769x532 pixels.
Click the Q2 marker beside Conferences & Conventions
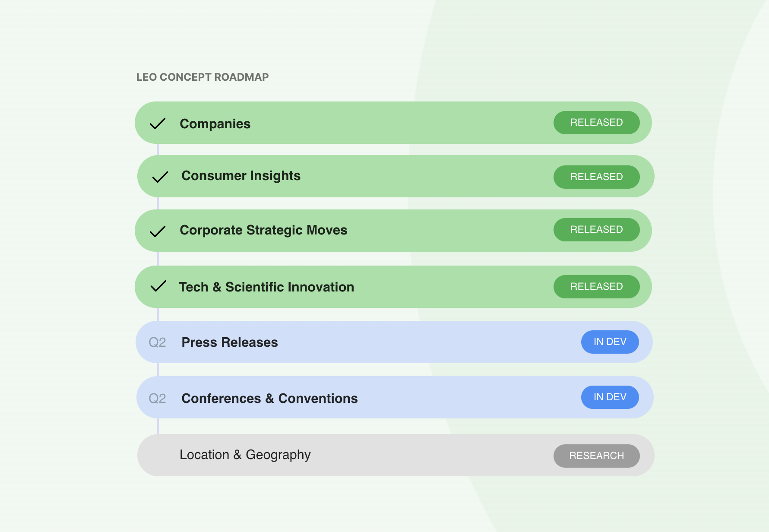click(x=157, y=399)
